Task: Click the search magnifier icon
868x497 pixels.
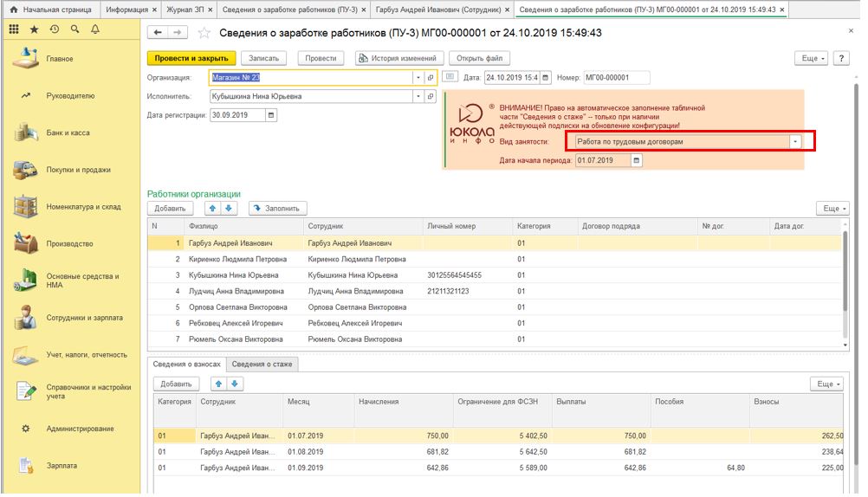Action: pos(74,29)
